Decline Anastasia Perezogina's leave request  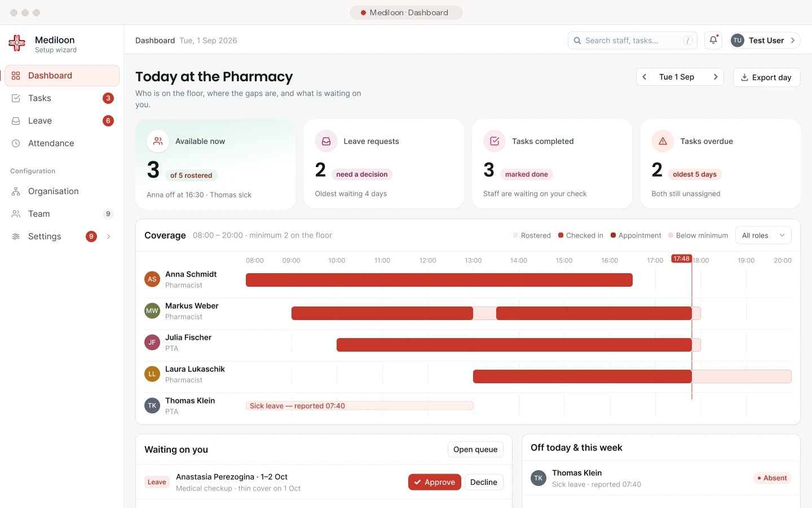[484, 482]
